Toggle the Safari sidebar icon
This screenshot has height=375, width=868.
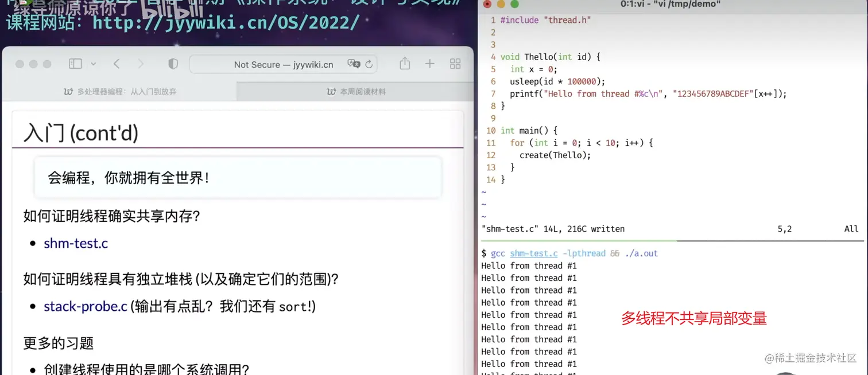click(x=75, y=64)
